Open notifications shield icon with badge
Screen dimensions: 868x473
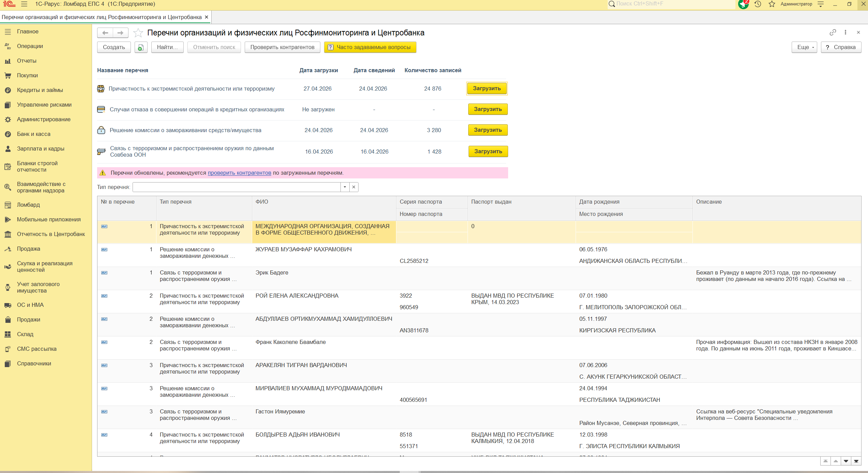(743, 4)
